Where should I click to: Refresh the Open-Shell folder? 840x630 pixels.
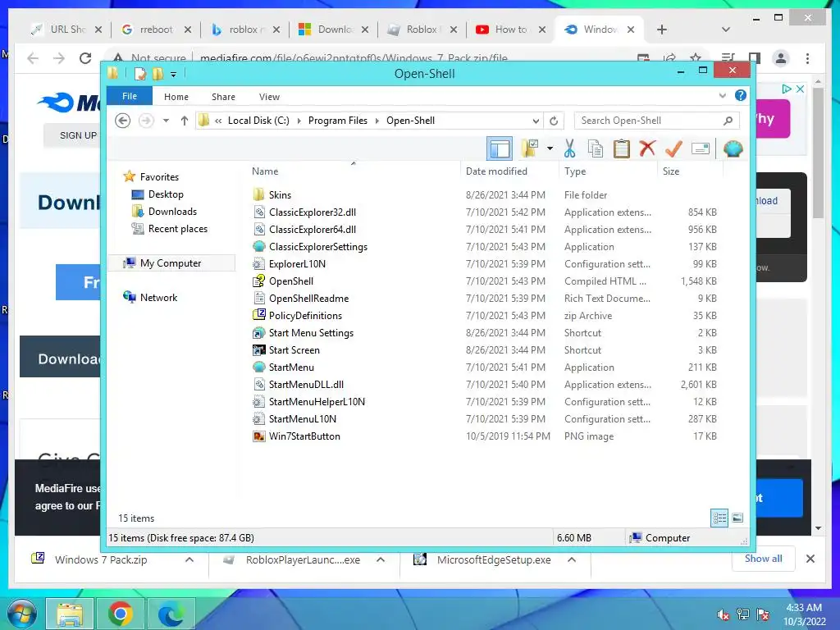click(x=554, y=121)
